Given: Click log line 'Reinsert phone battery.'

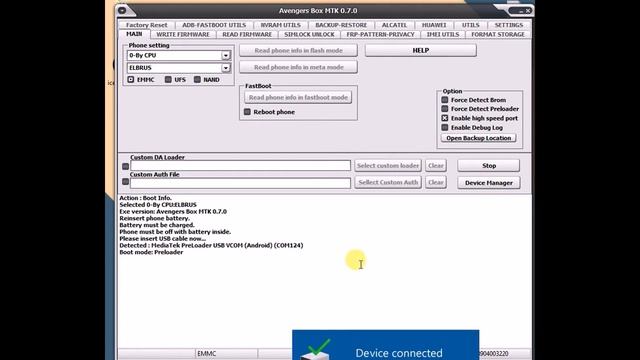Looking at the screenshot, I should tap(154, 218).
